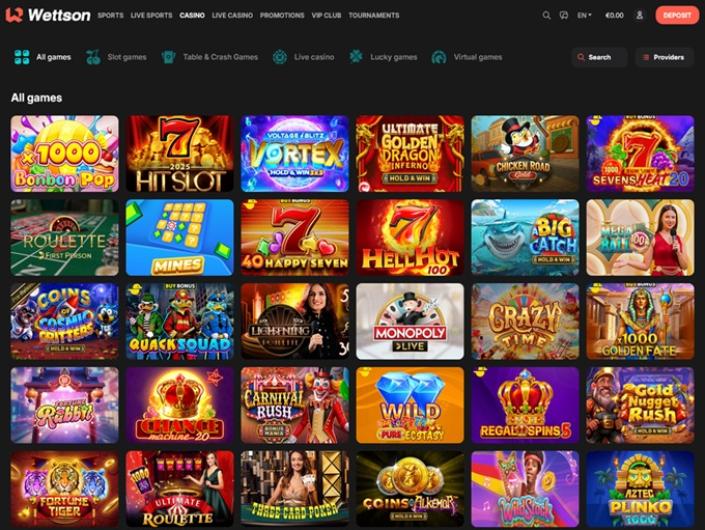Expand the EN language dropdown
Screen dimensions: 705x530
click(x=584, y=15)
